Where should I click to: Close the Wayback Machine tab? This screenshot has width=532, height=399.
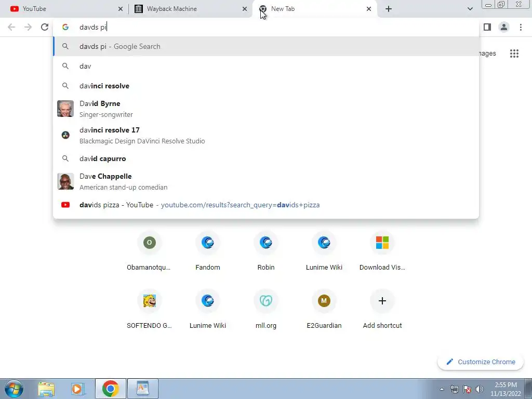244,9
